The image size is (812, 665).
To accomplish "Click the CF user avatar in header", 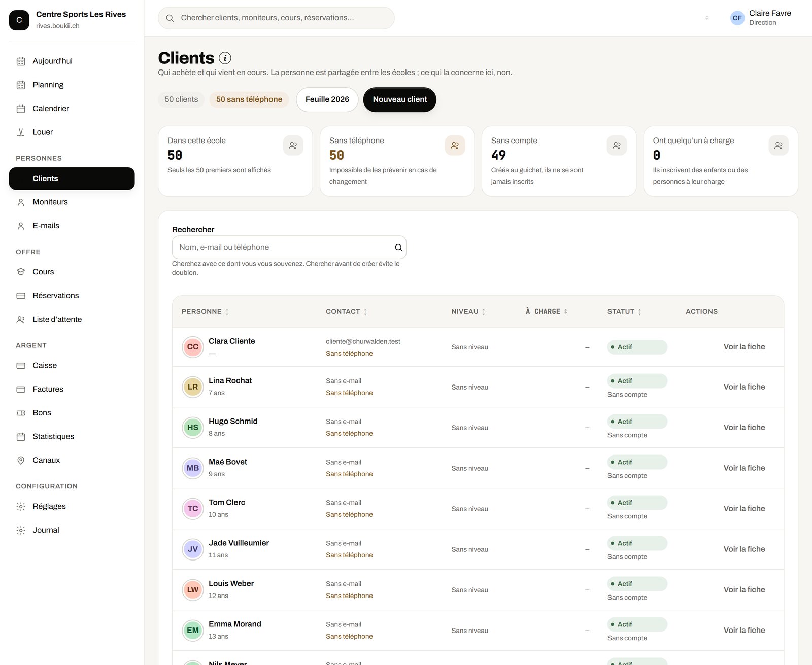I will [737, 18].
